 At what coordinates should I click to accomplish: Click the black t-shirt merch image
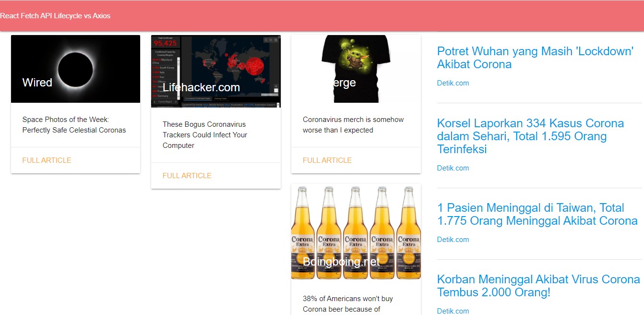coord(356,69)
